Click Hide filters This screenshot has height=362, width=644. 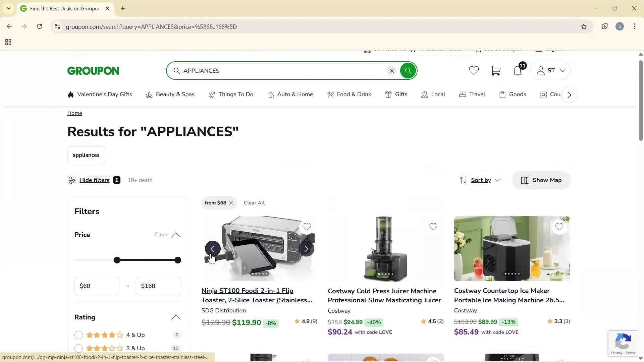(x=94, y=180)
